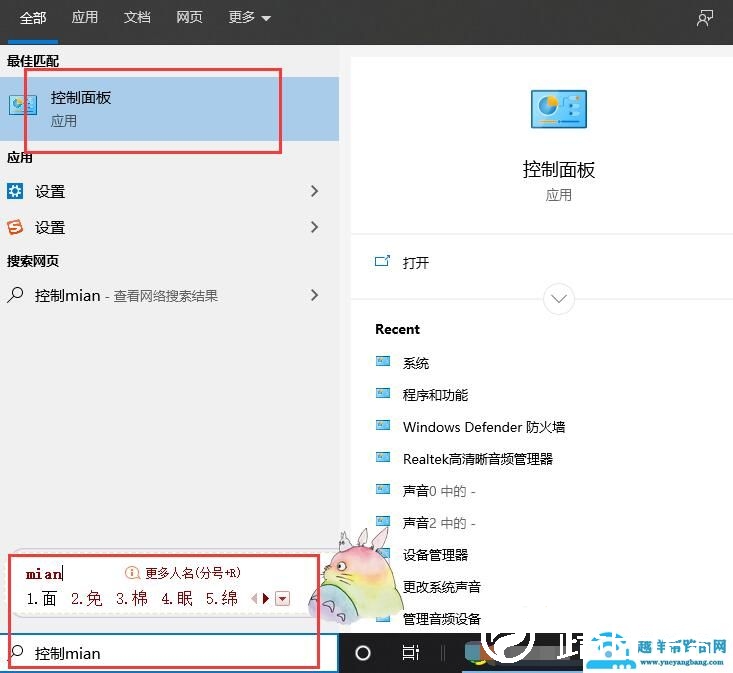Click the orange Sogou 设置 icon
The height and width of the screenshot is (673, 733).
pyautogui.click(x=15, y=227)
